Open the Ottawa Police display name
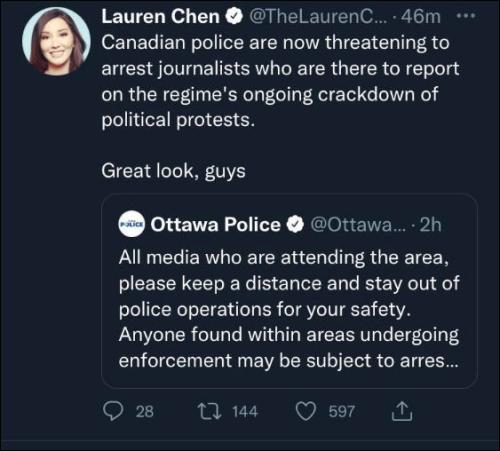The width and height of the screenshot is (500, 451). click(215, 224)
